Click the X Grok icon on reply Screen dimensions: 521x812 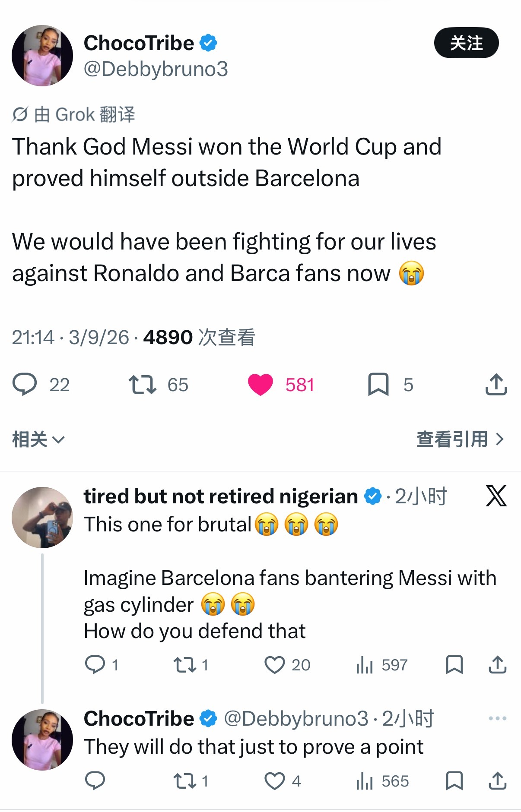point(496,496)
